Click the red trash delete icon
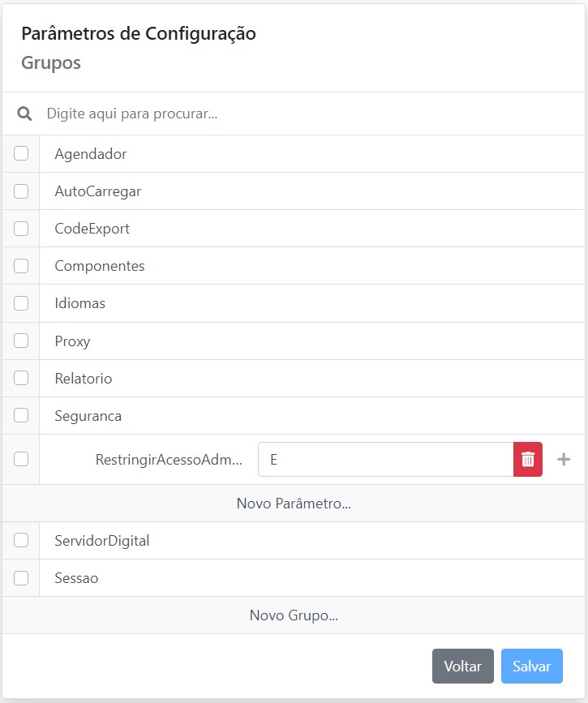This screenshot has width=588, height=703. coord(528,460)
